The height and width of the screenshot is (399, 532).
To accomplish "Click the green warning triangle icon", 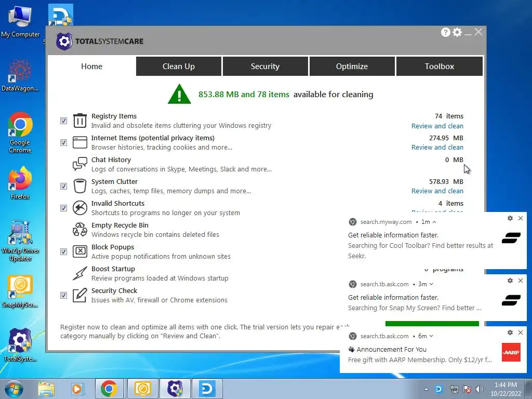I will coord(179,94).
